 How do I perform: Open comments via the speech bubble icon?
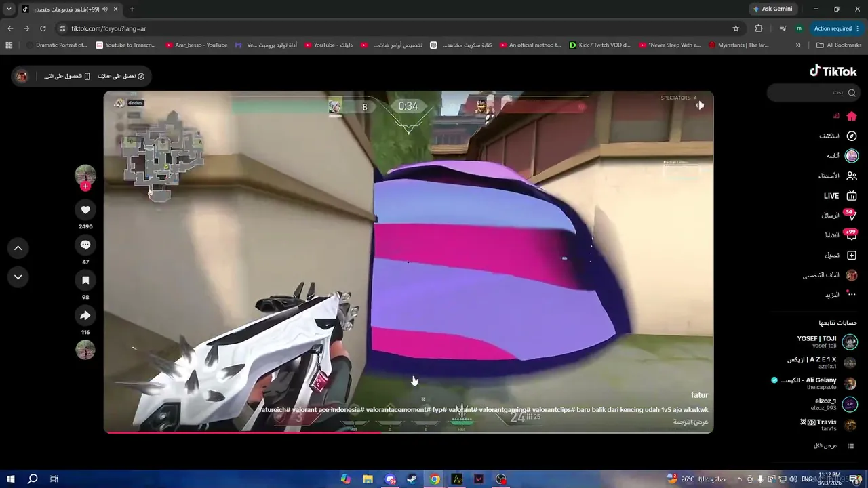coord(85,245)
